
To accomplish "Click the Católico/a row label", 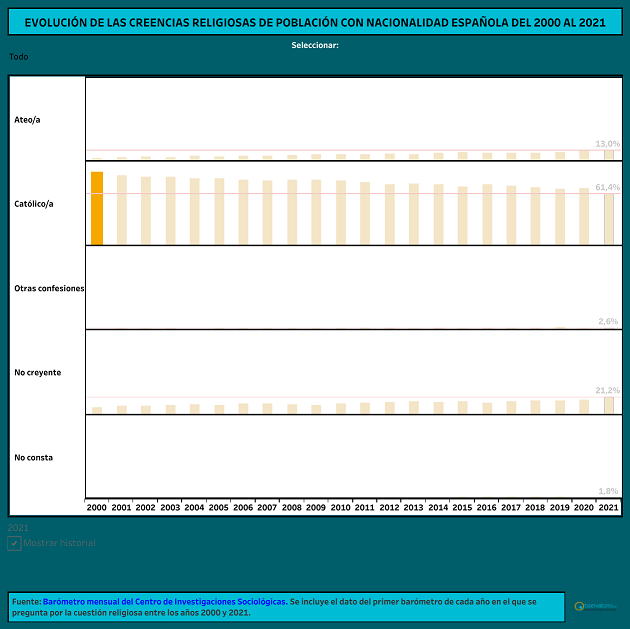I will point(34,204).
